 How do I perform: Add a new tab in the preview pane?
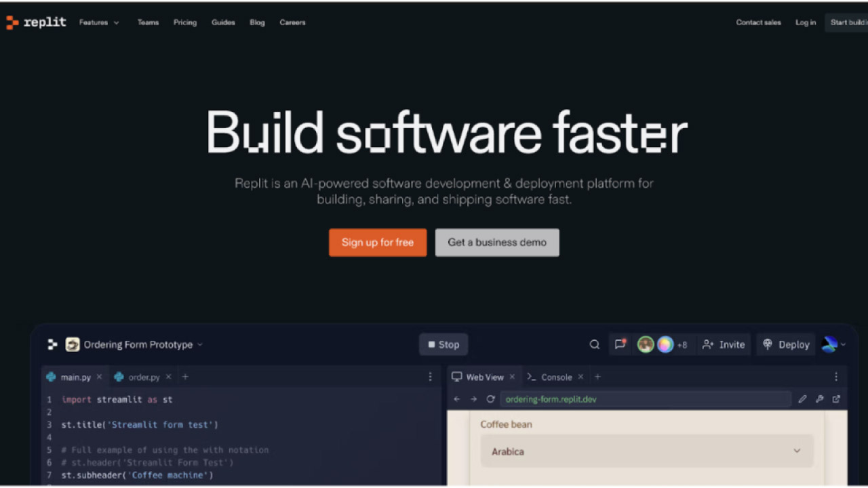597,377
